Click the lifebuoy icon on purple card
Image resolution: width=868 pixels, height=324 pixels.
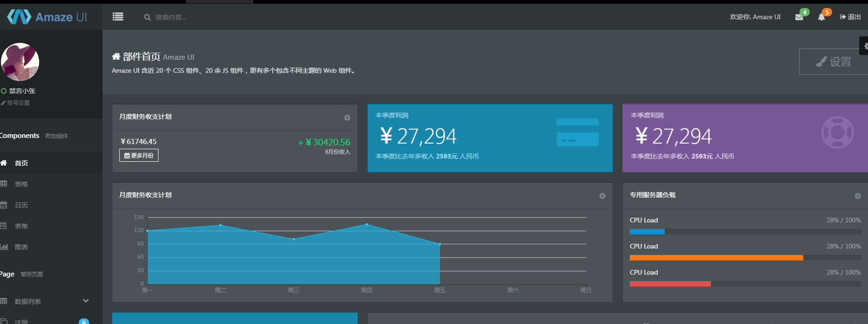pyautogui.click(x=837, y=132)
